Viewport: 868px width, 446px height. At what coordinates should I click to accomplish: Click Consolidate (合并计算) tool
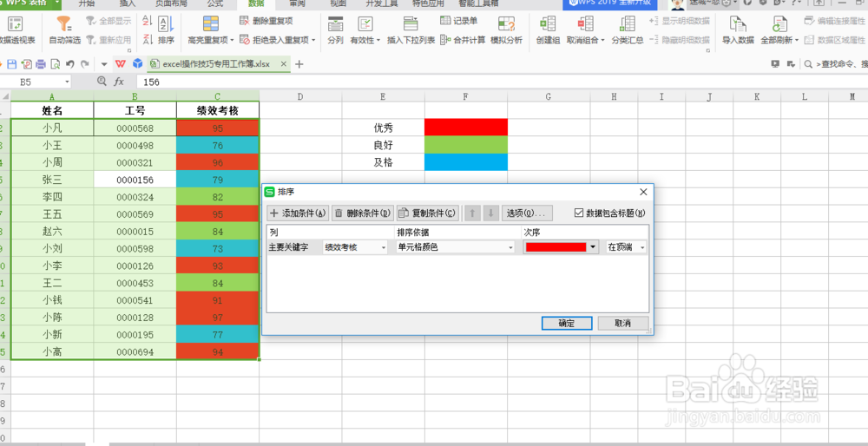(463, 40)
